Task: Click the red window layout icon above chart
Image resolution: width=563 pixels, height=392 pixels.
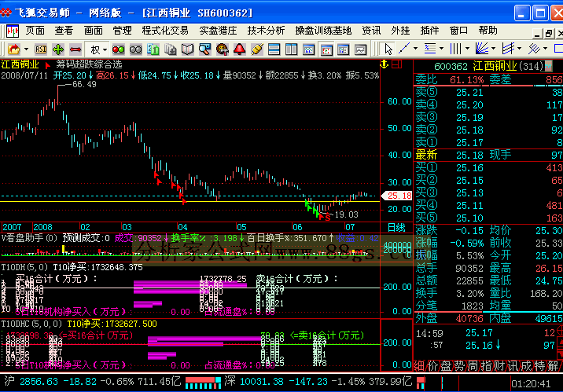Action: pyautogui.click(x=397, y=64)
